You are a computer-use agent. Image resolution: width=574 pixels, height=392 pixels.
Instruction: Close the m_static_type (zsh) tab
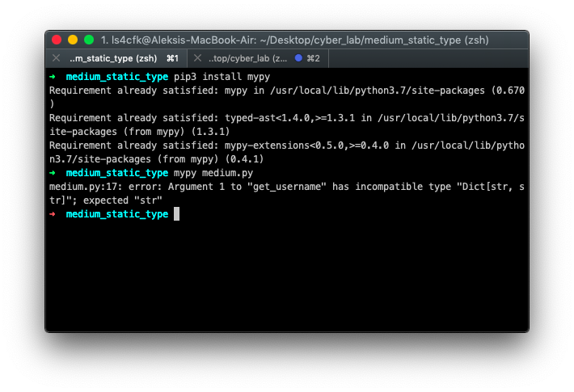point(56,58)
